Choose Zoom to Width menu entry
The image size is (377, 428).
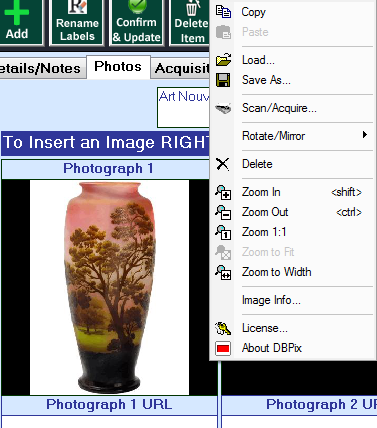tap(293, 272)
